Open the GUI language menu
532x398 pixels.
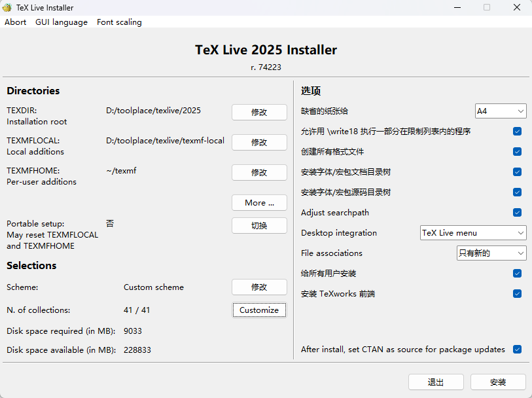pyautogui.click(x=62, y=22)
